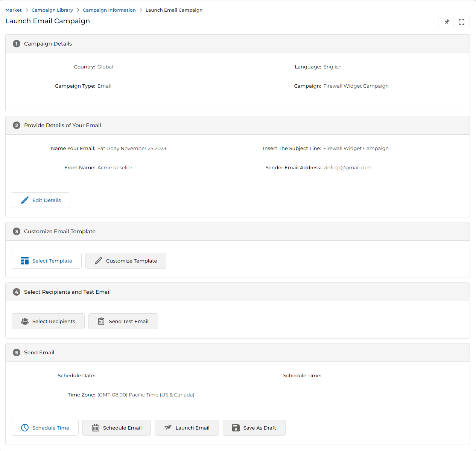Open the Campaign Information breadcrumb
The image size is (476, 451).
[x=109, y=10]
